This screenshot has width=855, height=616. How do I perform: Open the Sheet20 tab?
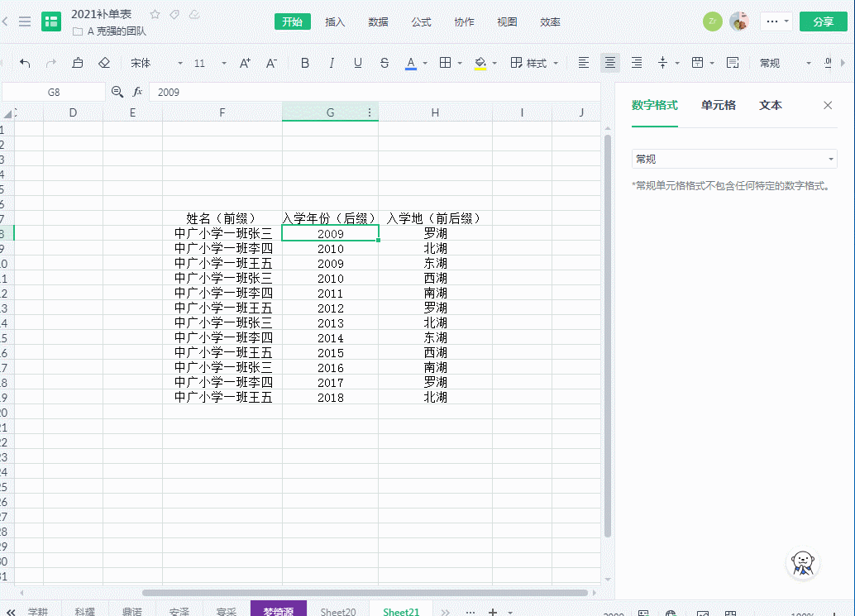[338, 611]
